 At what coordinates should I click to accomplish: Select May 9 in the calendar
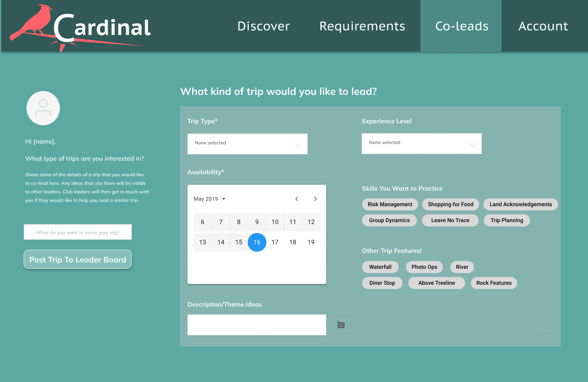[257, 222]
